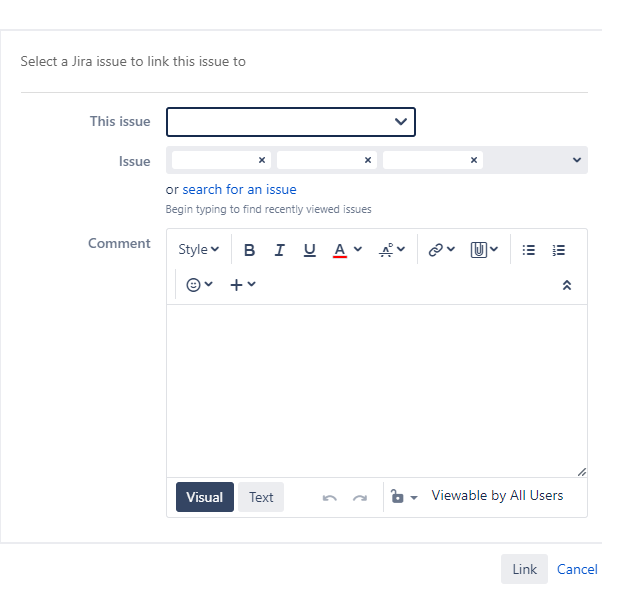The height and width of the screenshot is (591, 622).
Task: Click the search for an issue link
Action: [x=239, y=190]
